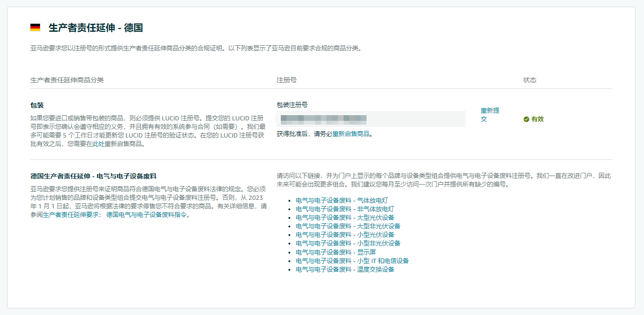
Task: Click the 注册号 column header
Action: click(287, 80)
